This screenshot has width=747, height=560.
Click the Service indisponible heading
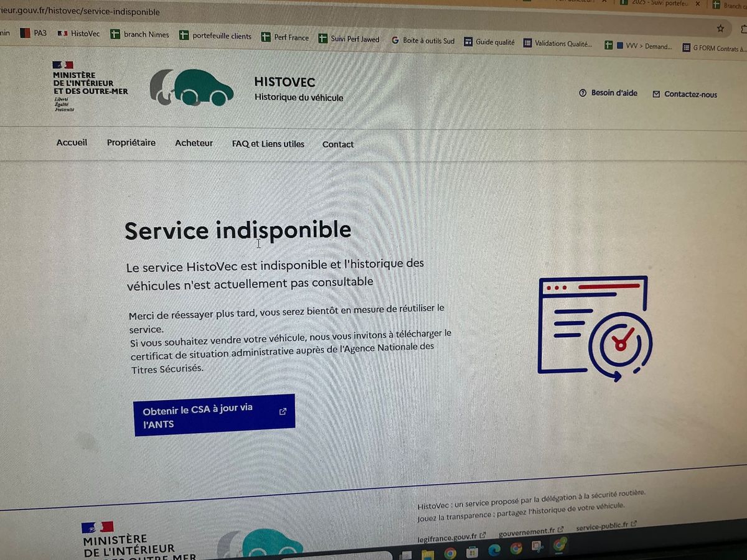[238, 230]
